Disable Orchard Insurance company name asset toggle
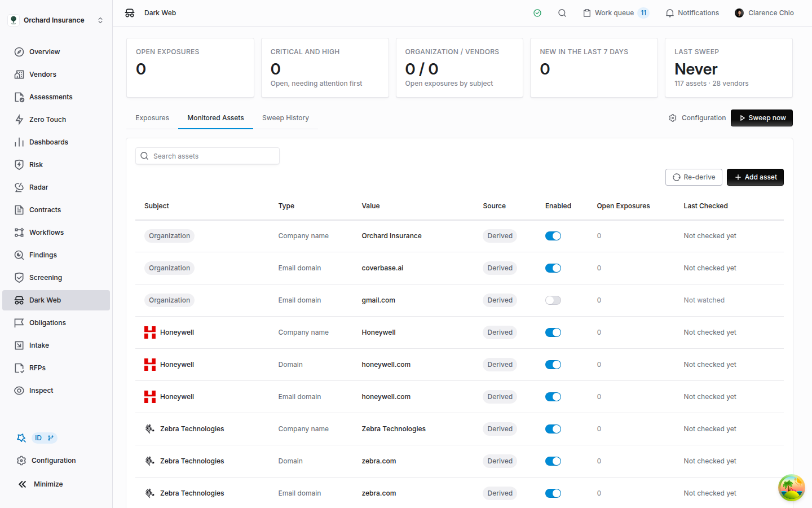This screenshot has width=812, height=508. point(553,236)
